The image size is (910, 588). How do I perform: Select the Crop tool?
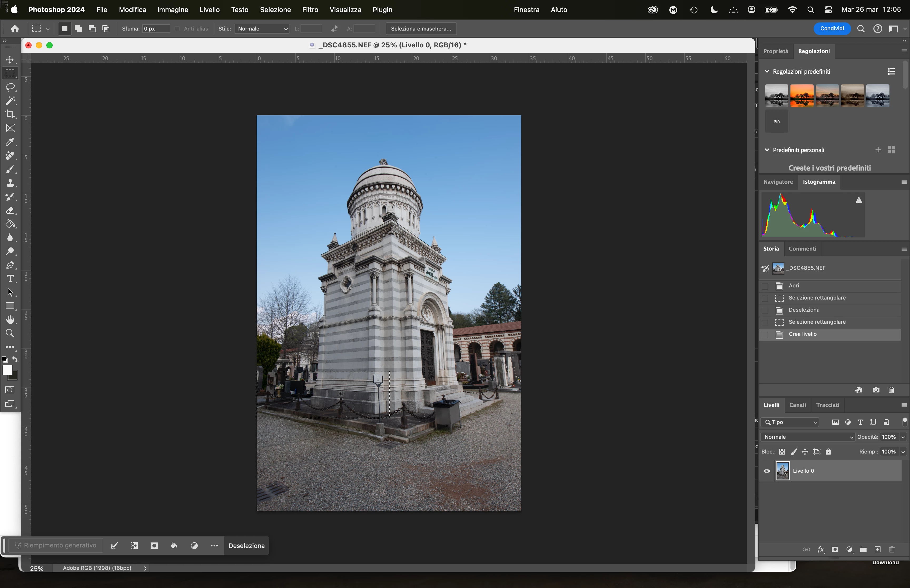(10, 114)
